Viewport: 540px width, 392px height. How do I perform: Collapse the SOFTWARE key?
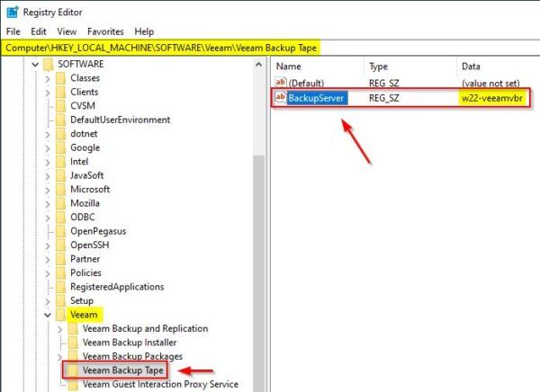35,65
